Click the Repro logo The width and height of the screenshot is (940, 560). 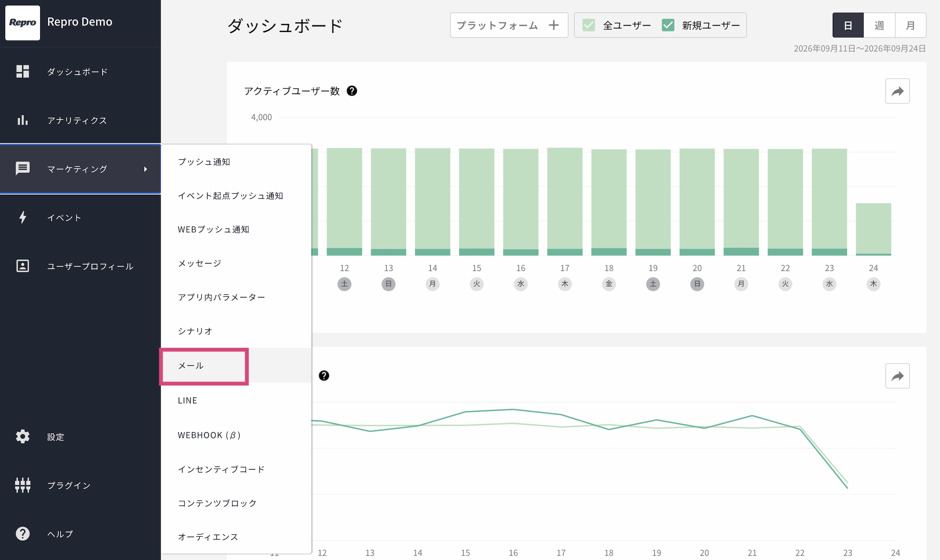pyautogui.click(x=22, y=22)
